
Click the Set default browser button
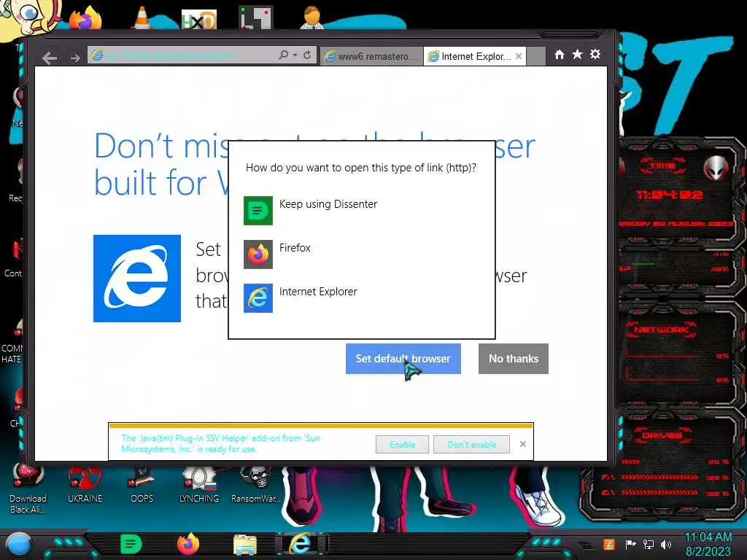(x=403, y=359)
